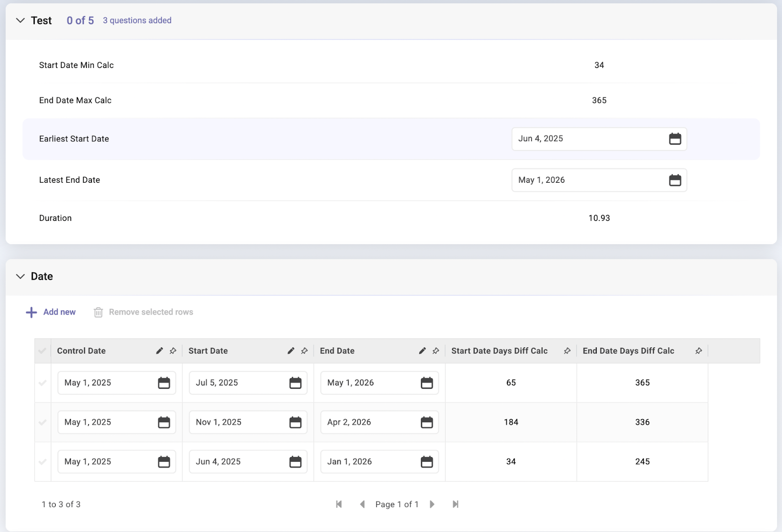
Task: Click the 336 days diff cell
Action: (x=643, y=422)
